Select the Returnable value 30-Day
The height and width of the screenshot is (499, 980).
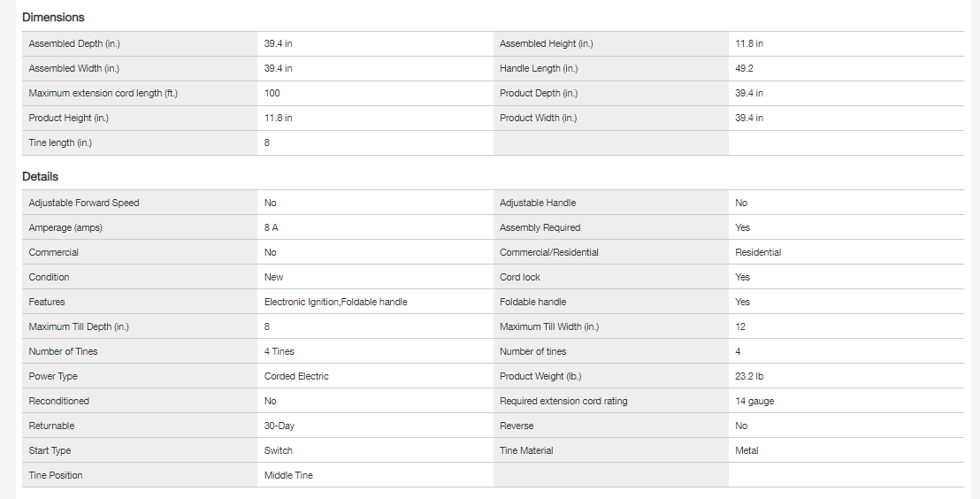[x=279, y=426]
